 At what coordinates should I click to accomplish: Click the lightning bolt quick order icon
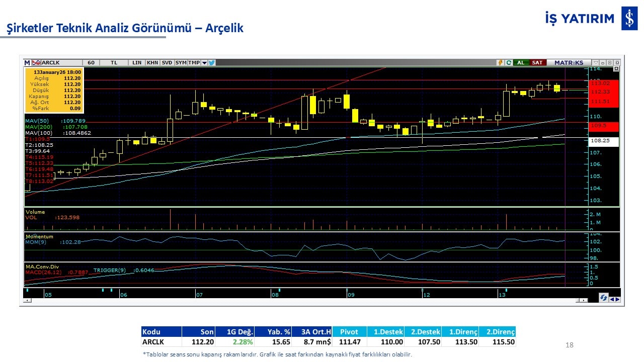pos(501,63)
